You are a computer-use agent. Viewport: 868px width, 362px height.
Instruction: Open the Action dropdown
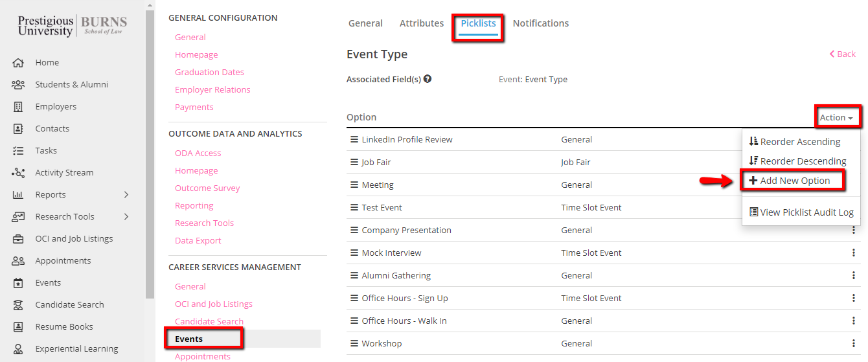coord(836,117)
